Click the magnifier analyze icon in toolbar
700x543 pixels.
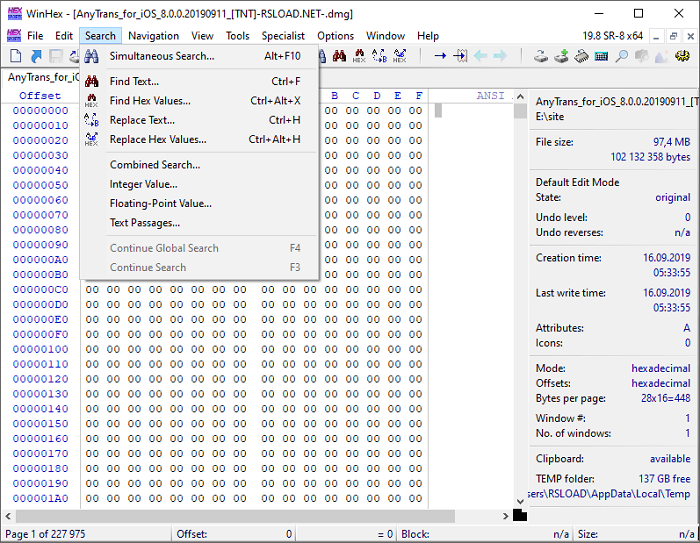[x=622, y=57]
